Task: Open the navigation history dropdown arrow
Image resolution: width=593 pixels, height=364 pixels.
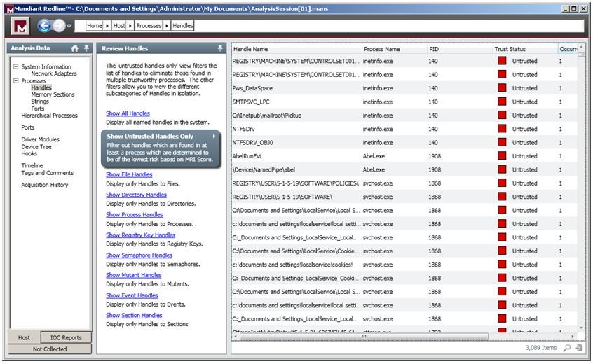Action: point(69,27)
